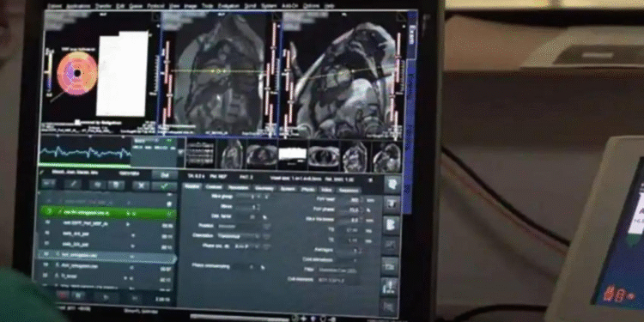Open the Evaluation menu
This screenshot has width=644, height=322.
tap(228, 6)
